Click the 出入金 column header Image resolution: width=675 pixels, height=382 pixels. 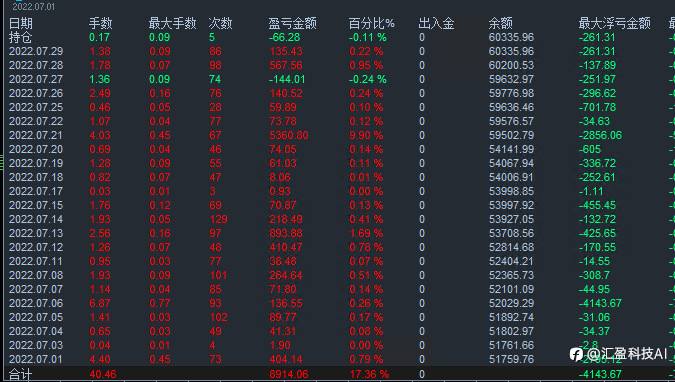click(436, 23)
